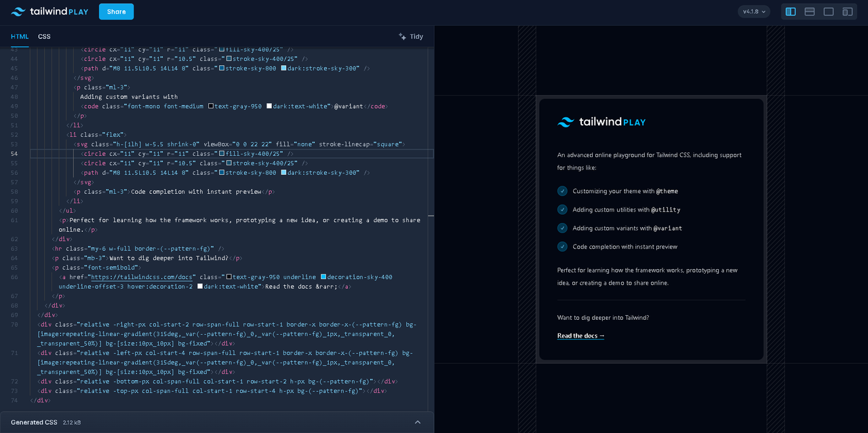This screenshot has width=868, height=433.
Task: Open the v4.1.8 version dropdown
Action: pyautogui.click(x=754, y=12)
